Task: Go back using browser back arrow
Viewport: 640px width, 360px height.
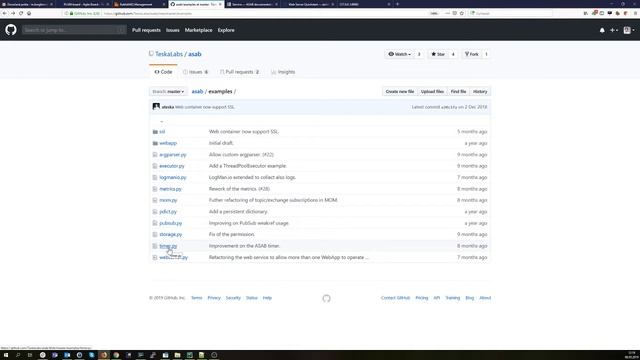Action: click(x=4, y=13)
